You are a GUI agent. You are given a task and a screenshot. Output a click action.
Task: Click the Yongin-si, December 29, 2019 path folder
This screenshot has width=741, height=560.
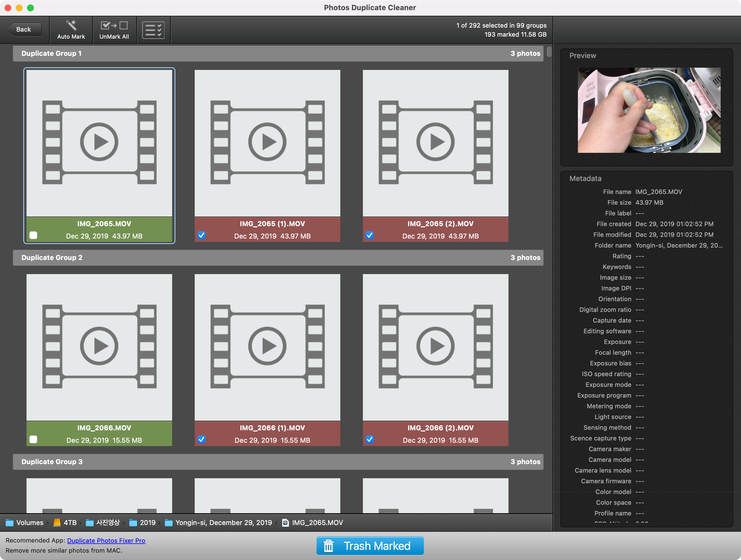point(223,522)
